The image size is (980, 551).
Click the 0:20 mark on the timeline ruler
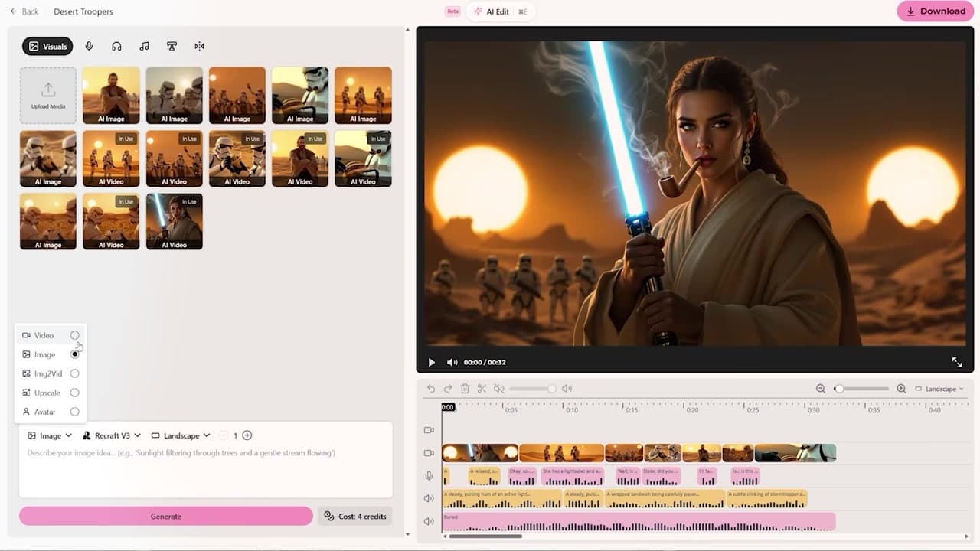pos(692,410)
